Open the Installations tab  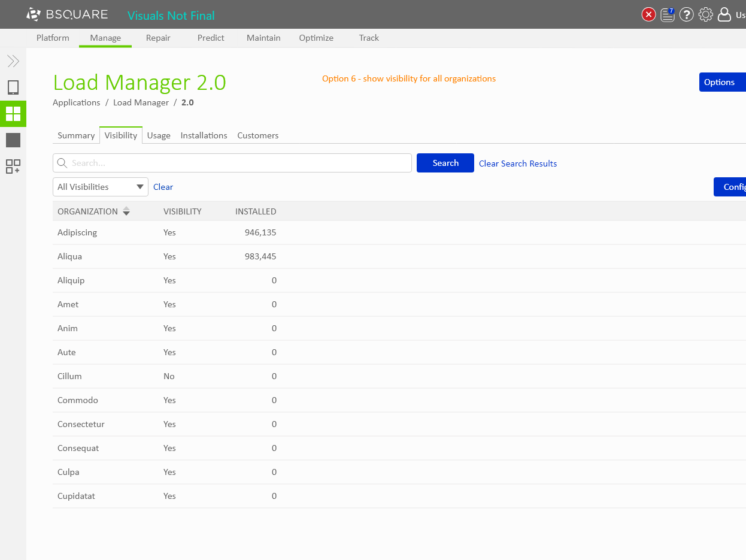tap(204, 135)
